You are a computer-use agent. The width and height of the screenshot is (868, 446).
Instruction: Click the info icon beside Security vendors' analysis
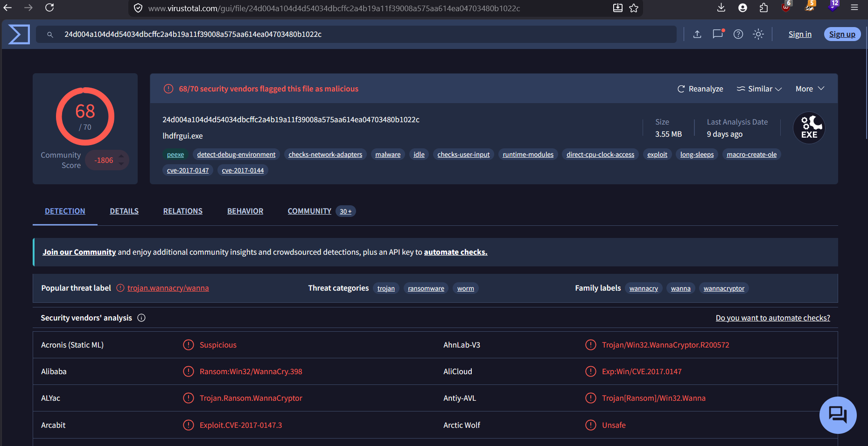141,318
